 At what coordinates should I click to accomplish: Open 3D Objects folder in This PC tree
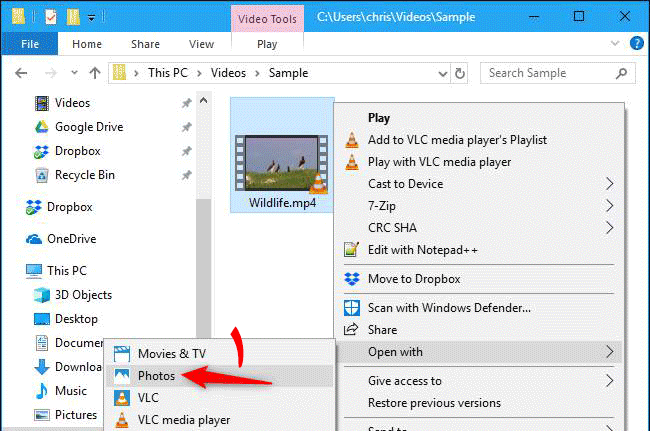(76, 295)
